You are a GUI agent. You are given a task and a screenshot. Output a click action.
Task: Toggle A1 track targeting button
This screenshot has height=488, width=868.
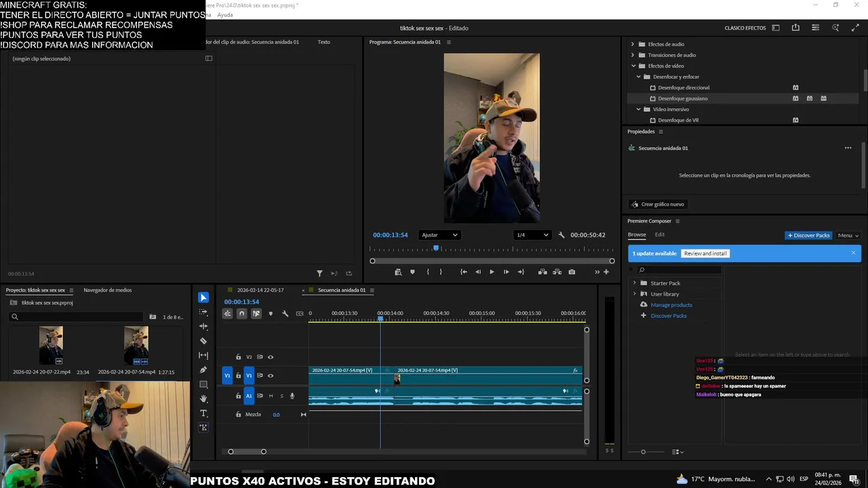click(x=249, y=396)
